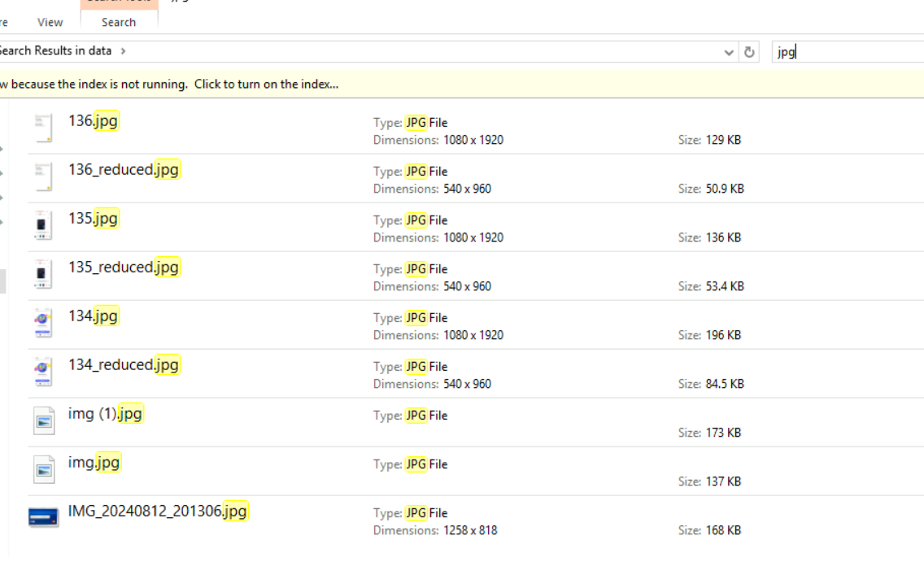Switch to the View ribbon tab

pyautogui.click(x=50, y=22)
